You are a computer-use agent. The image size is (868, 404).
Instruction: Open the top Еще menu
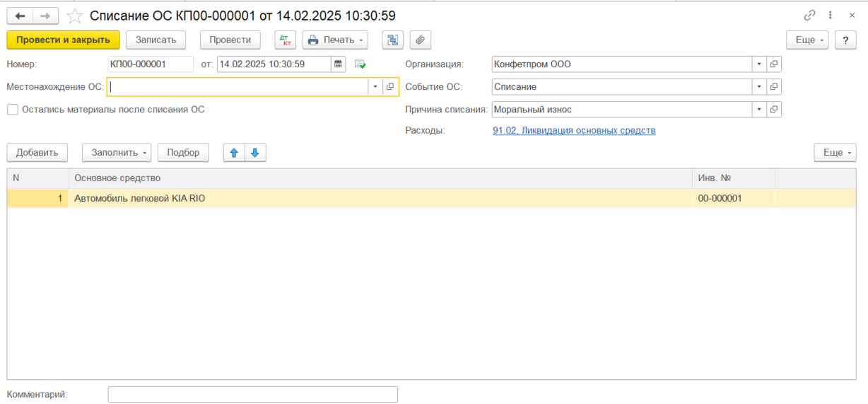click(807, 40)
